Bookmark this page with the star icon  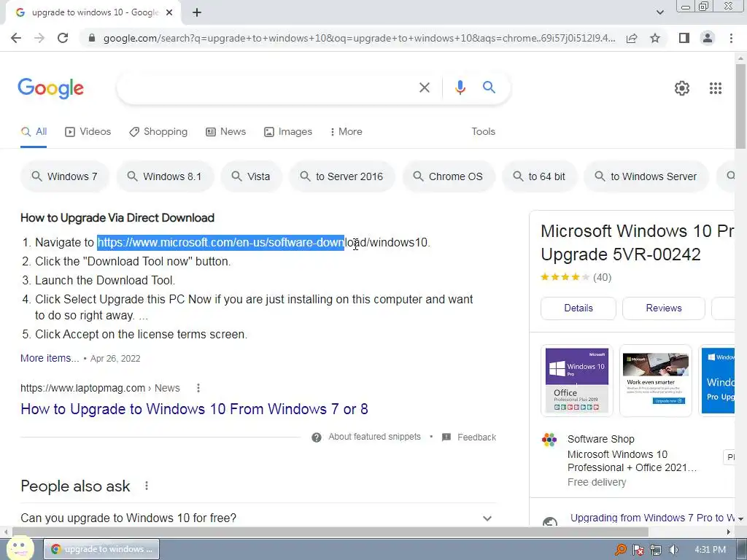655,38
